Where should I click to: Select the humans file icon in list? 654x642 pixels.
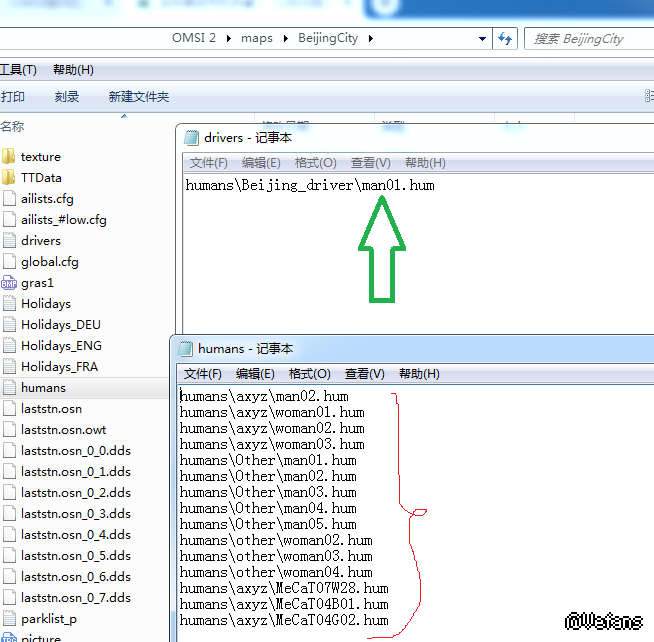click(x=9, y=388)
